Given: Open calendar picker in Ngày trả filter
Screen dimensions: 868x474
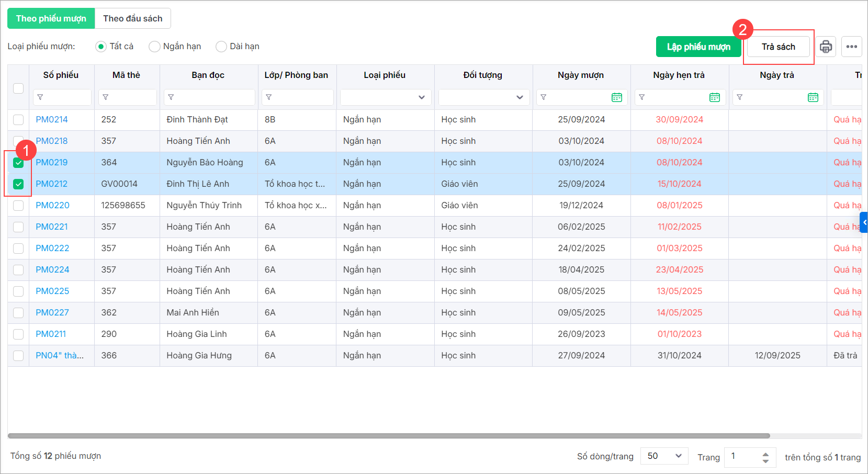Looking at the screenshot, I should coord(813,97).
